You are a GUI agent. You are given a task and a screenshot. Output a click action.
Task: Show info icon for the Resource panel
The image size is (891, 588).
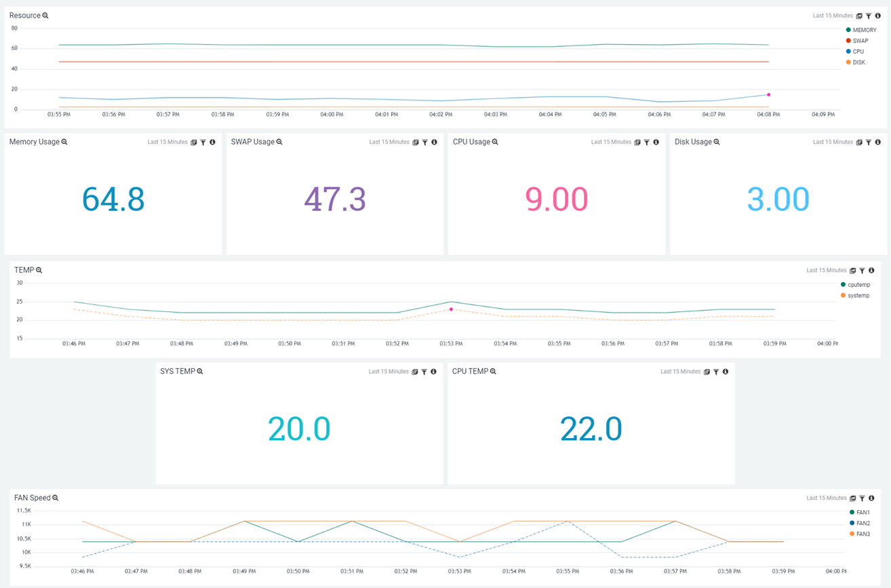click(878, 16)
